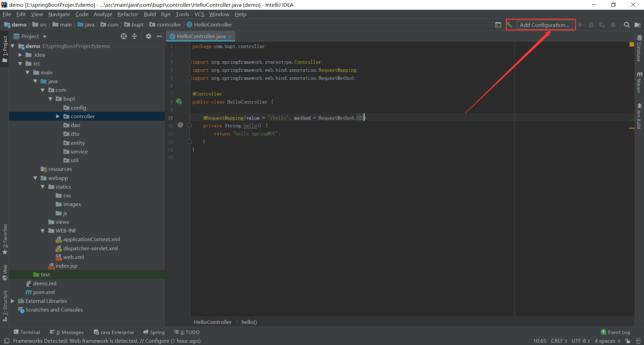This screenshot has height=345, width=644.
Task: Click the inspection status indicator atop the editor scrollbar
Action: 632,44
